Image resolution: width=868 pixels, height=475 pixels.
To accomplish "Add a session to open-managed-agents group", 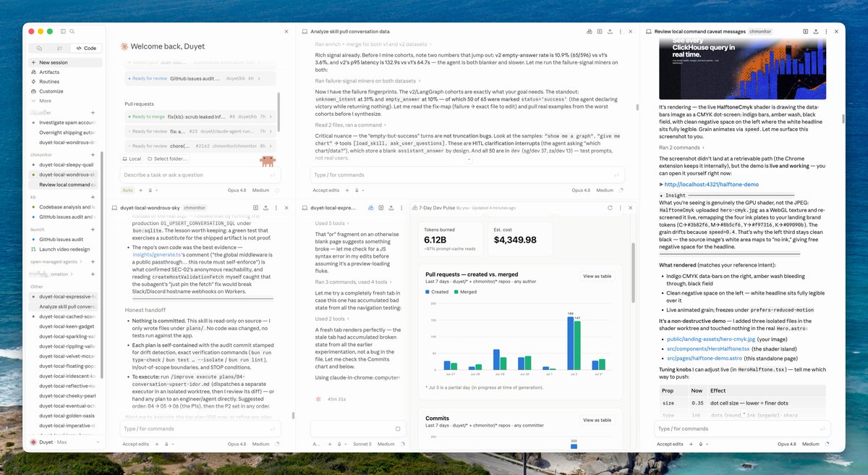I will pyautogui.click(x=93, y=261).
